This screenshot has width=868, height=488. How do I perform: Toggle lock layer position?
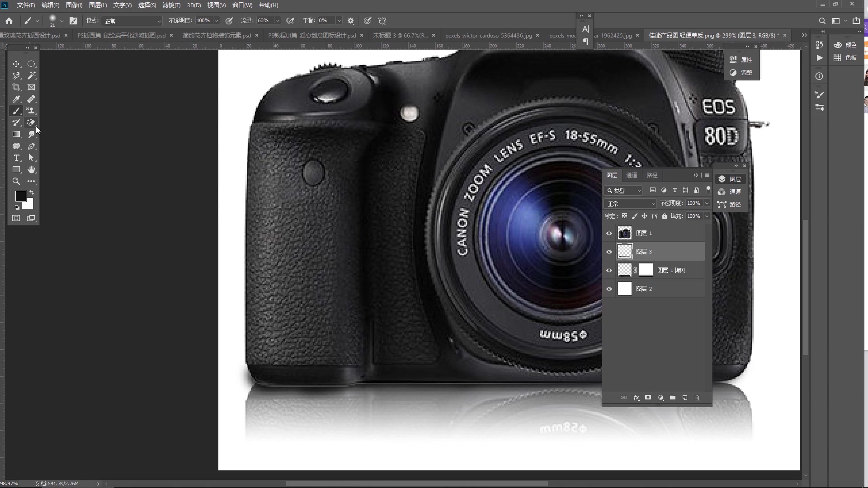point(644,216)
